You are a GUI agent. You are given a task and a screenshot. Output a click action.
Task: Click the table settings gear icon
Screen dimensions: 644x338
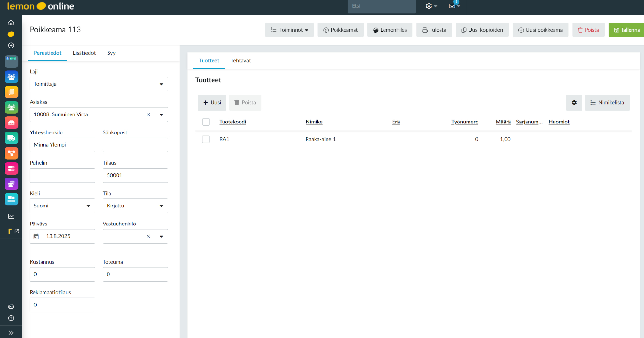pos(574,103)
